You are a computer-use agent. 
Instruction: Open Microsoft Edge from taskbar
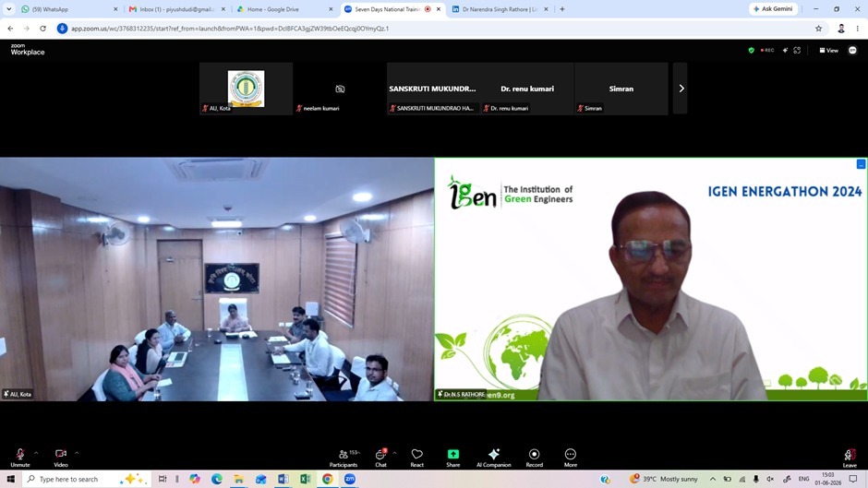(216, 479)
